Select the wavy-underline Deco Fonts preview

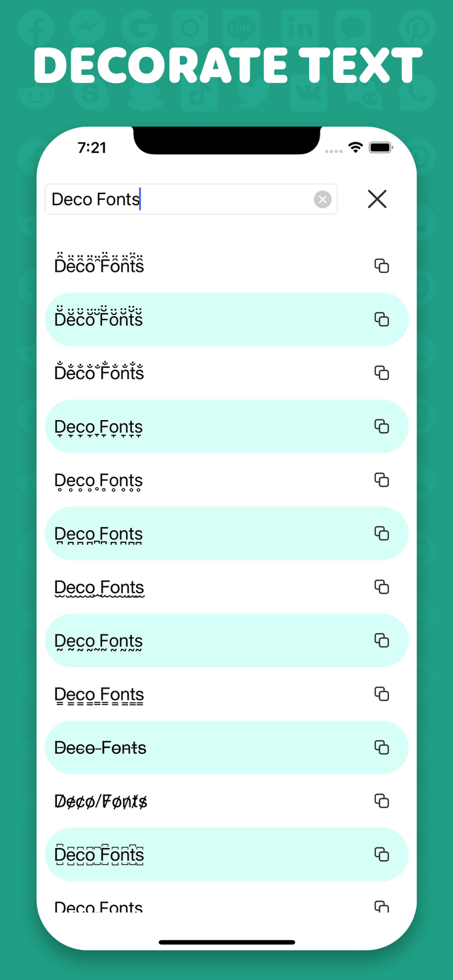click(x=99, y=587)
